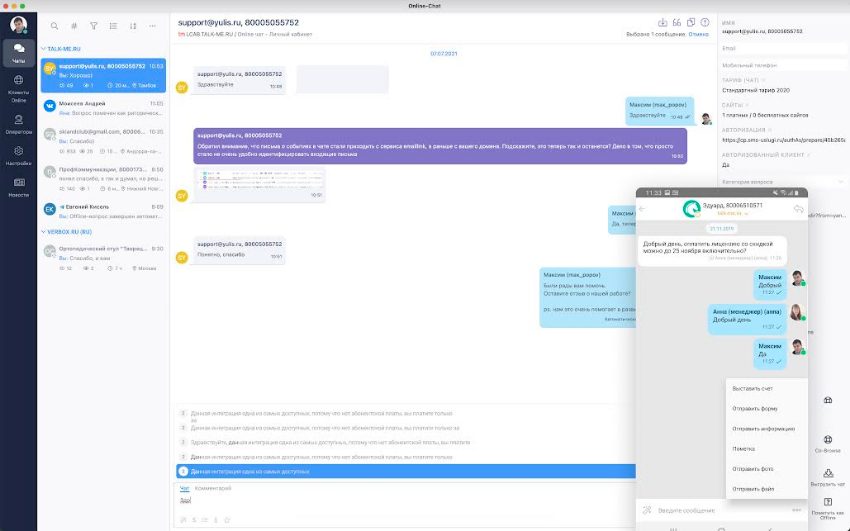Viewport: 850px width, 531px height.
Task: Tap three-dots icon in mobile message bar
Action: [x=796, y=510]
